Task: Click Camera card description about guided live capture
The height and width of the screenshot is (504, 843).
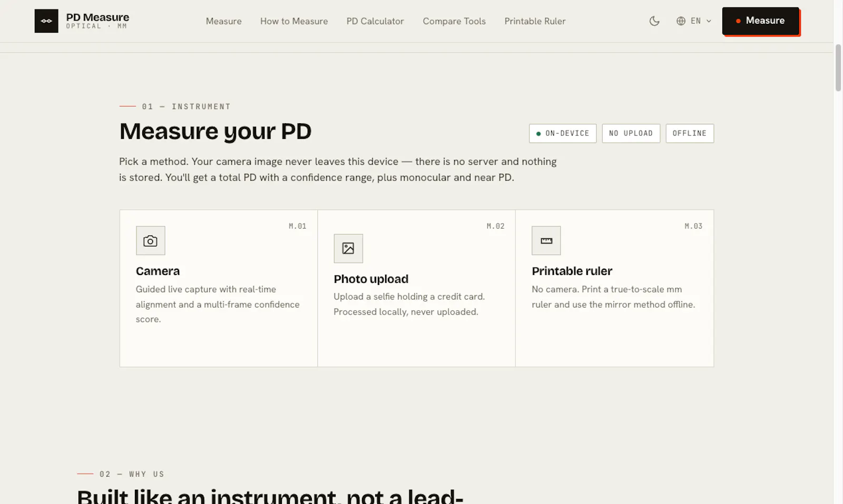Action: pyautogui.click(x=218, y=304)
